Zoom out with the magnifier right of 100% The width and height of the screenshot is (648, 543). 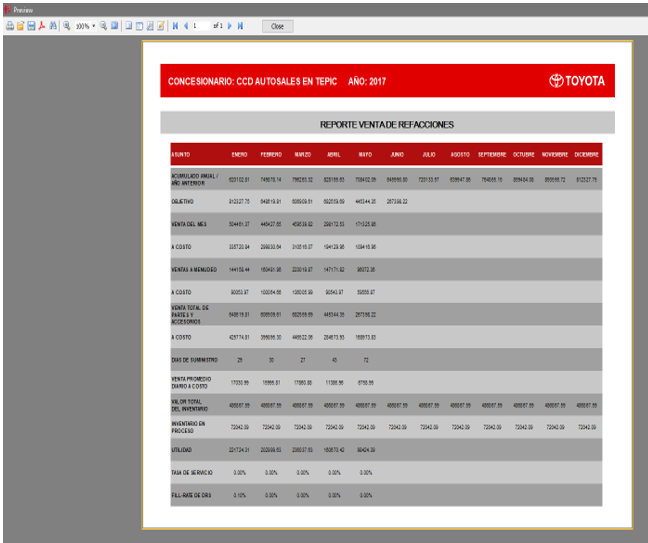point(103,26)
